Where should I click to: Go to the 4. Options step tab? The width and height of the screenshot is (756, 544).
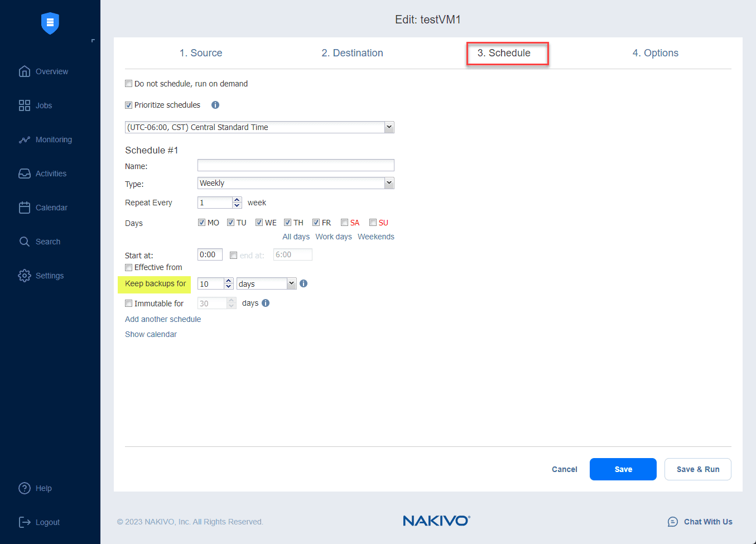656,53
